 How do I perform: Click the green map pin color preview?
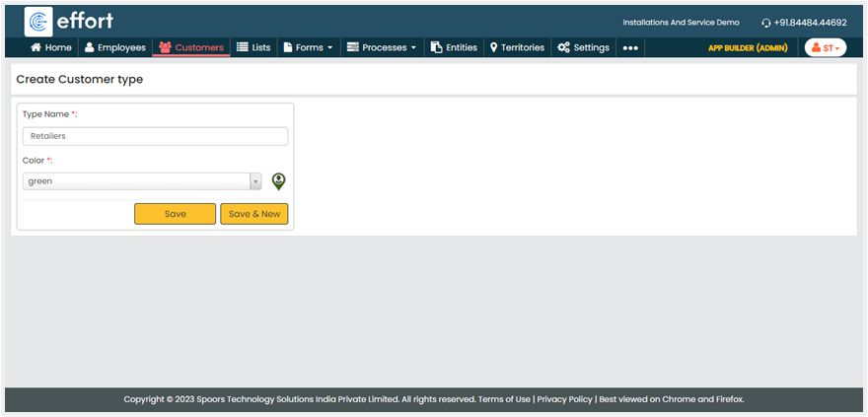[x=278, y=181]
